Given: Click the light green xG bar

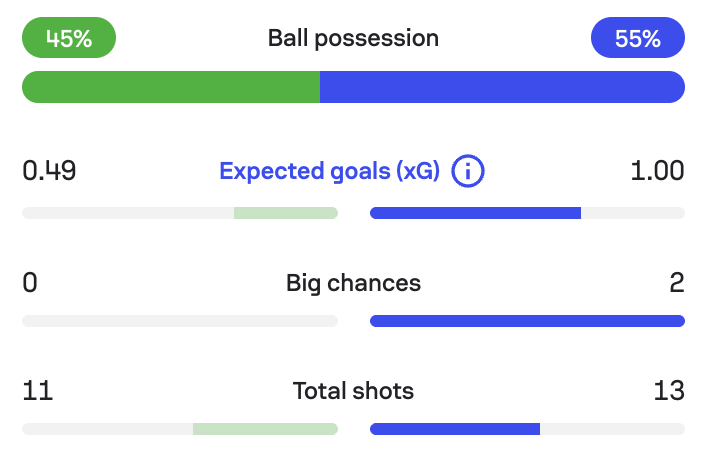Looking at the screenshot, I should click(286, 213).
